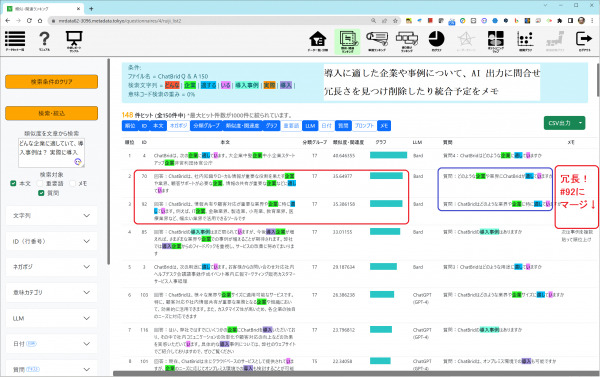Open the four-tile positioning map icon
600x377 pixels.
(x=496, y=41)
